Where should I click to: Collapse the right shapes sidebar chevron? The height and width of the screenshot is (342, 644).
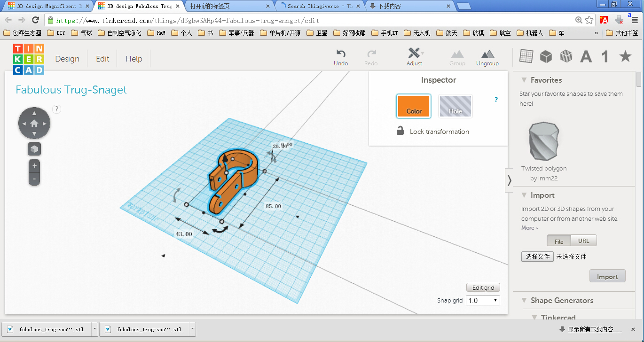(x=509, y=180)
